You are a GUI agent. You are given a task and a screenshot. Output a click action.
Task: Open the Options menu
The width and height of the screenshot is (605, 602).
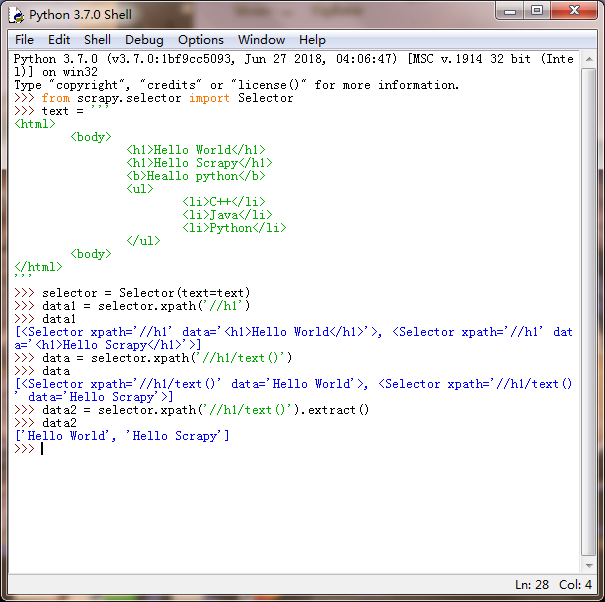201,40
